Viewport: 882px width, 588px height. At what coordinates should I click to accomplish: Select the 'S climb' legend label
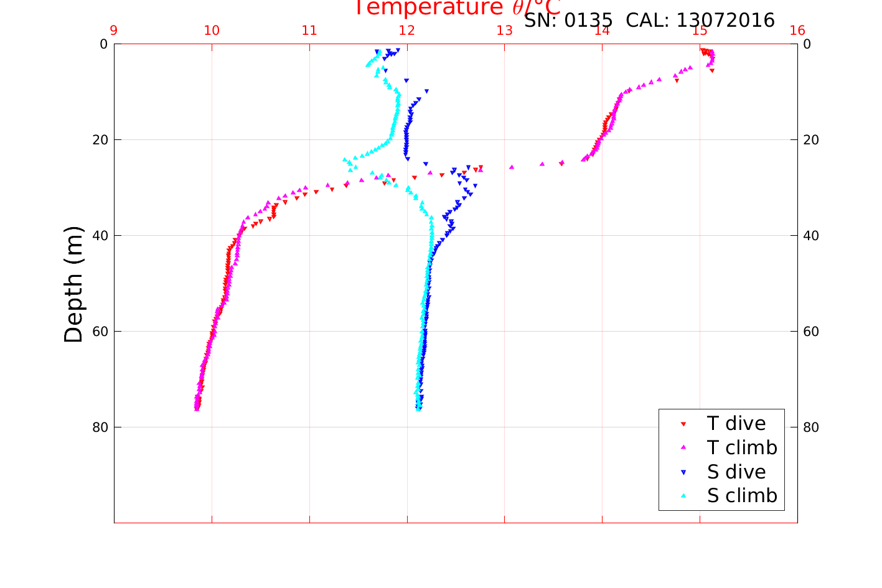[x=742, y=496]
